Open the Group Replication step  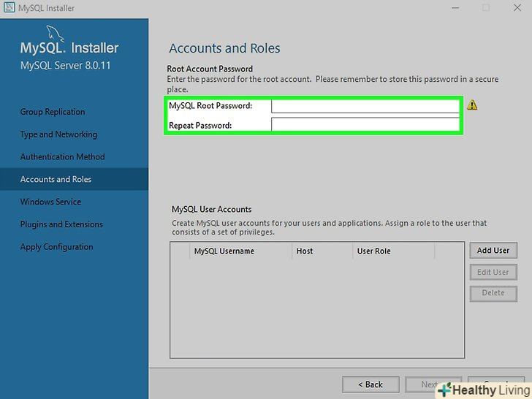53,112
